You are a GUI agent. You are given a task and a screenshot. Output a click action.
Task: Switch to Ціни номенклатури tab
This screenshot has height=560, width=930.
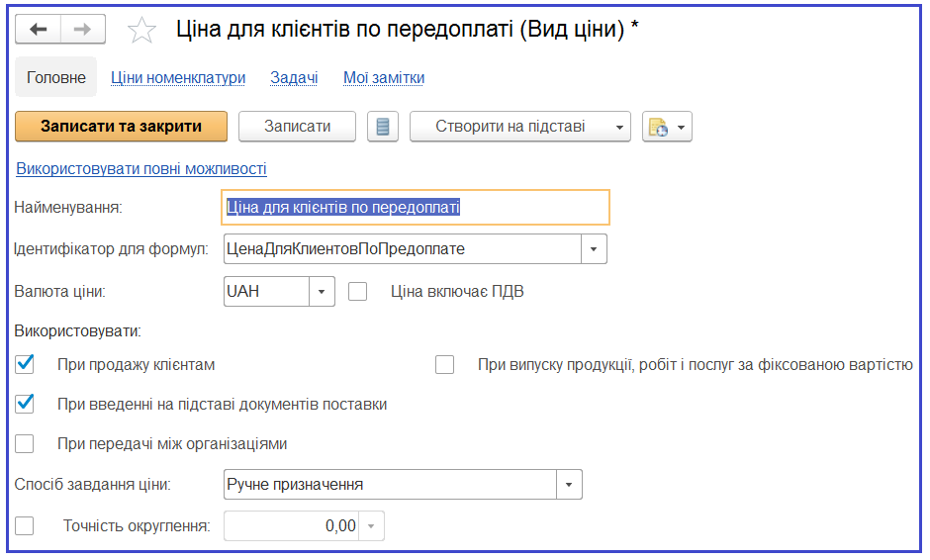click(178, 78)
